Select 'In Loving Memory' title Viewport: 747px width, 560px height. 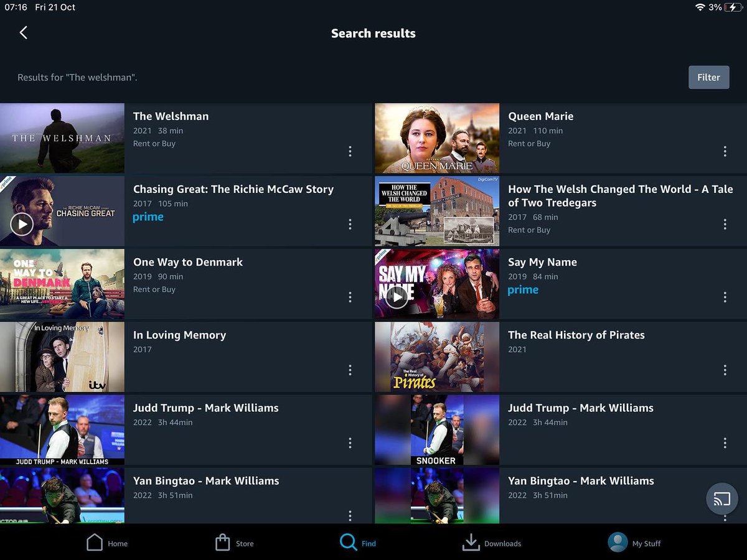pos(179,335)
